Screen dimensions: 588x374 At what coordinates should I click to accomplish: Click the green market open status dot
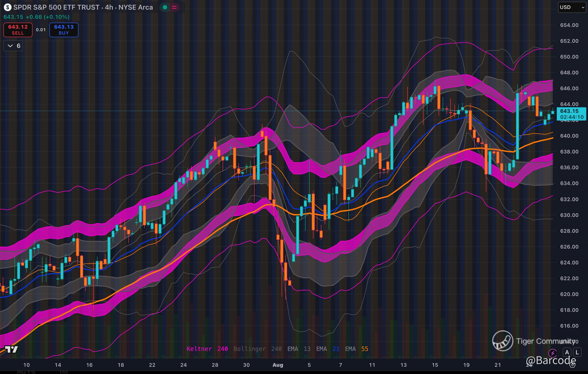point(165,7)
